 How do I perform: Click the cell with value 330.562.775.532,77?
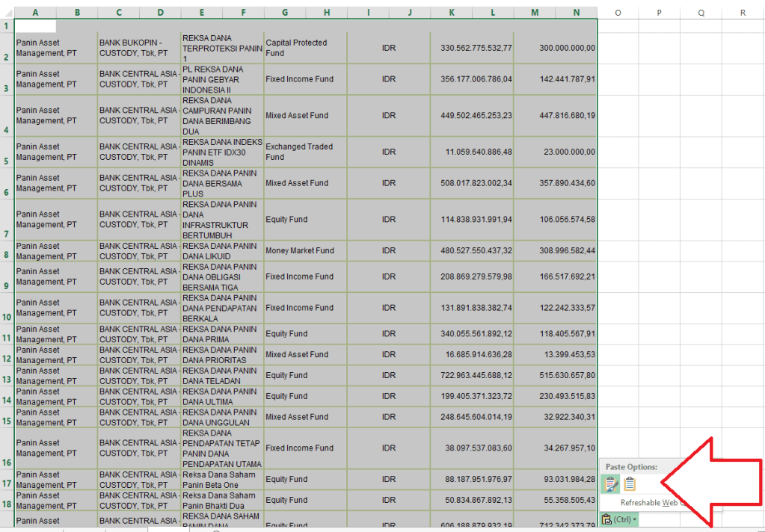click(x=471, y=48)
